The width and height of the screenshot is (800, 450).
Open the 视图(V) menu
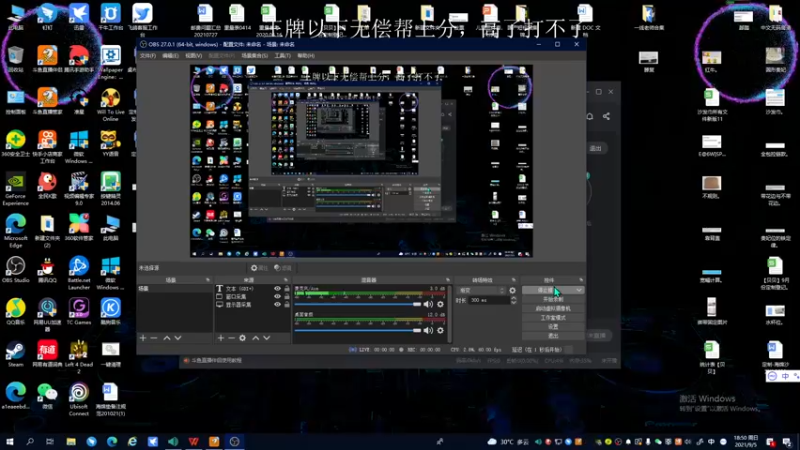click(x=193, y=56)
